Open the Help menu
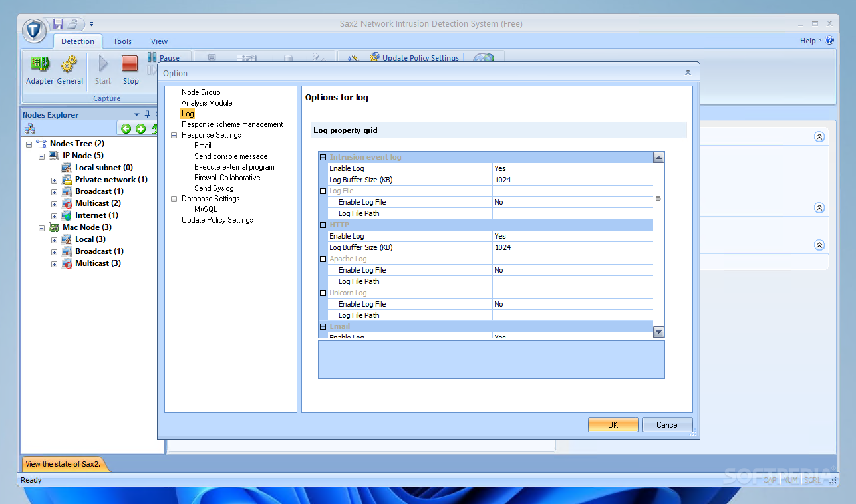The image size is (856, 504). [811, 41]
